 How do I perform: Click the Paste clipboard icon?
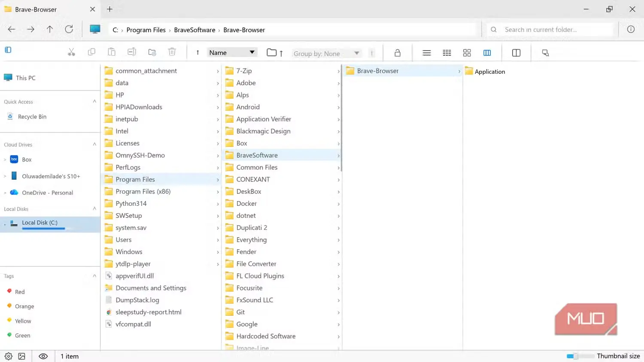point(112,52)
